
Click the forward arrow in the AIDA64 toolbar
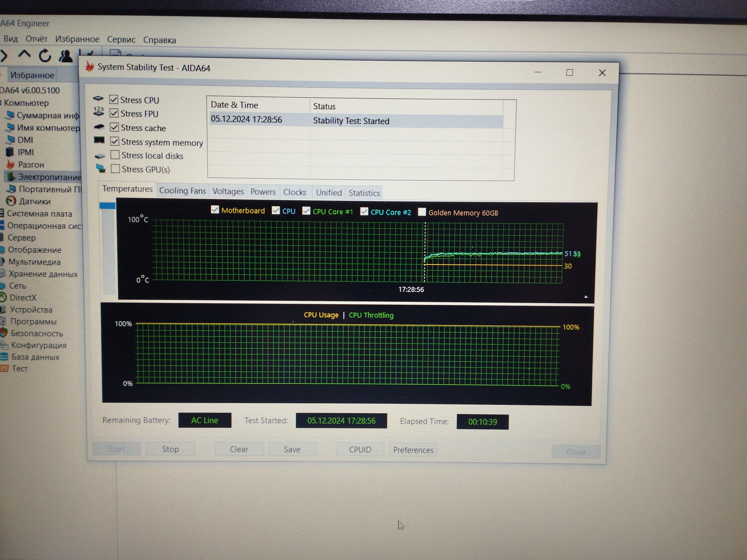tap(4, 55)
